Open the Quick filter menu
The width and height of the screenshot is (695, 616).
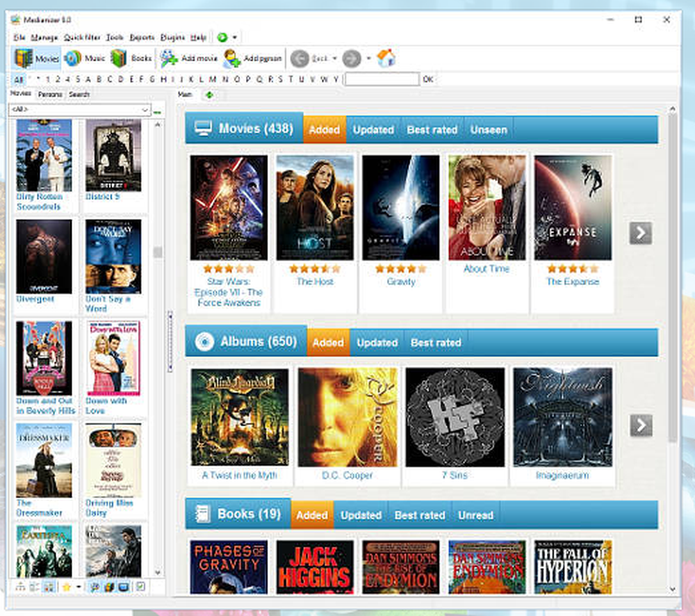pyautogui.click(x=83, y=38)
